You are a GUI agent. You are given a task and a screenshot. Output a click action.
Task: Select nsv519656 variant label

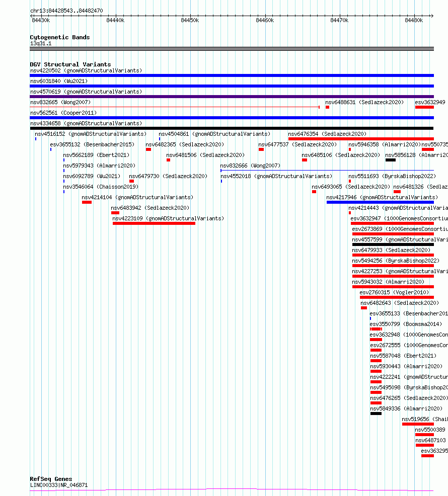coord(425,419)
